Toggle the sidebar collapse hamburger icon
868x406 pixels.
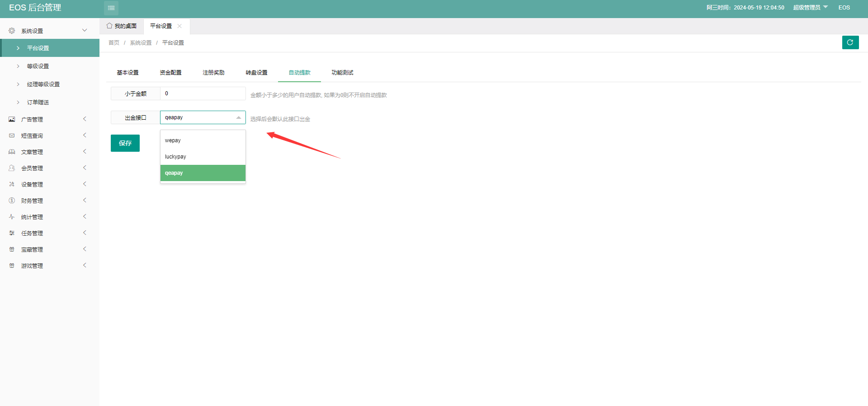coord(111,8)
